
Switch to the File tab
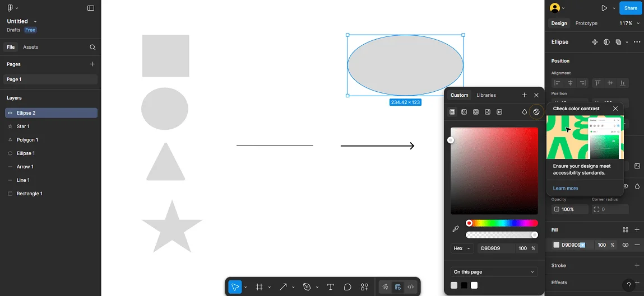tap(11, 47)
